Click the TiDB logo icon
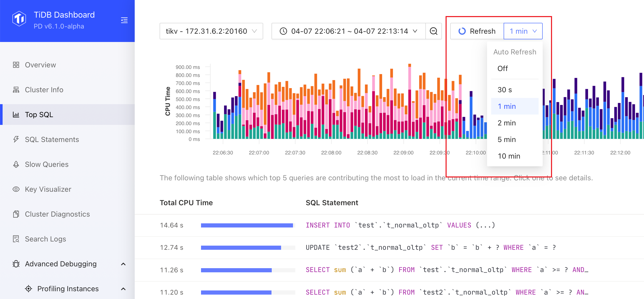644x299 pixels. [19, 19]
